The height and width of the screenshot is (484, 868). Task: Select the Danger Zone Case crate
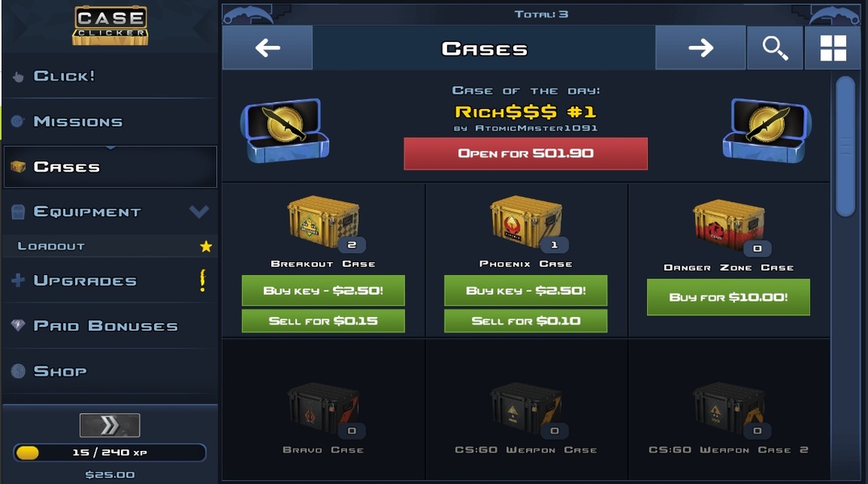coord(728,224)
